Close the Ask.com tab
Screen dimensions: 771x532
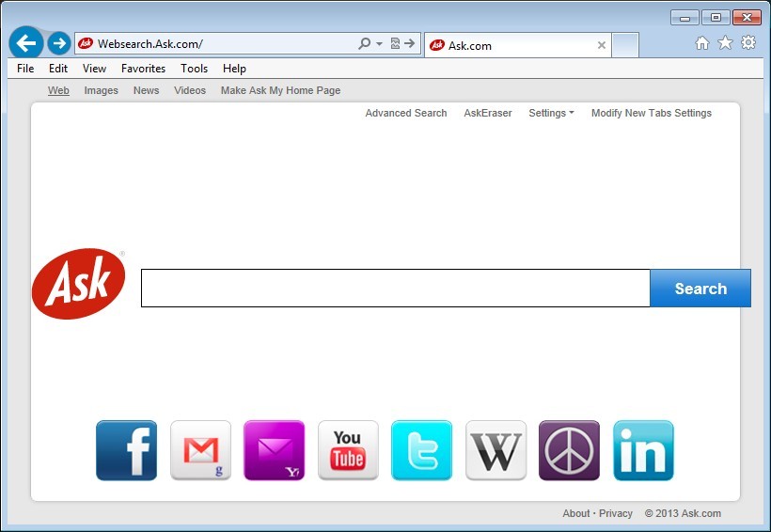click(602, 45)
